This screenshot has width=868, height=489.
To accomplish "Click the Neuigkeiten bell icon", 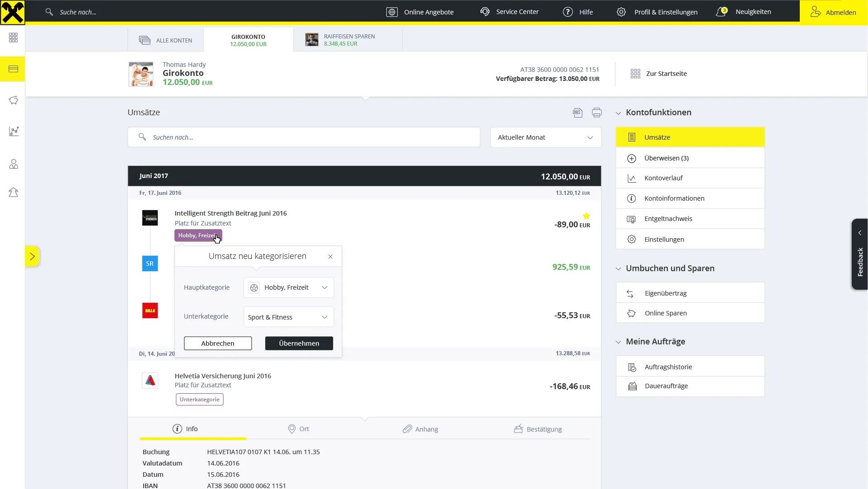I will [721, 12].
